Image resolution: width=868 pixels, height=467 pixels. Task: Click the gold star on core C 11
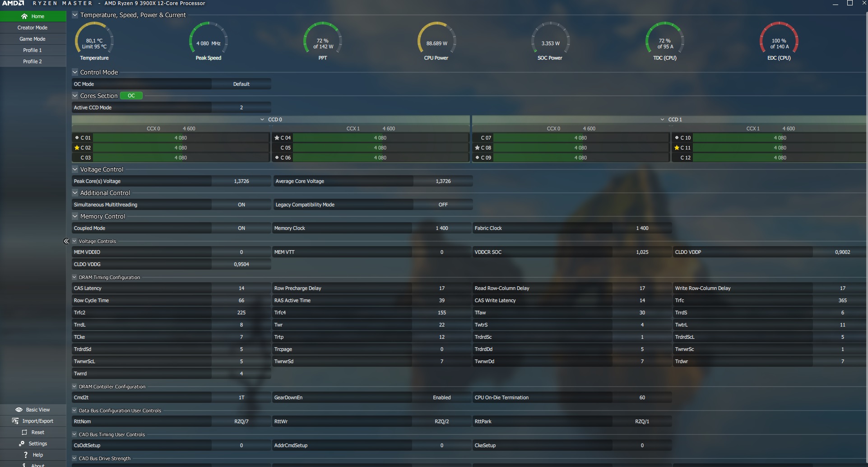pyautogui.click(x=677, y=148)
